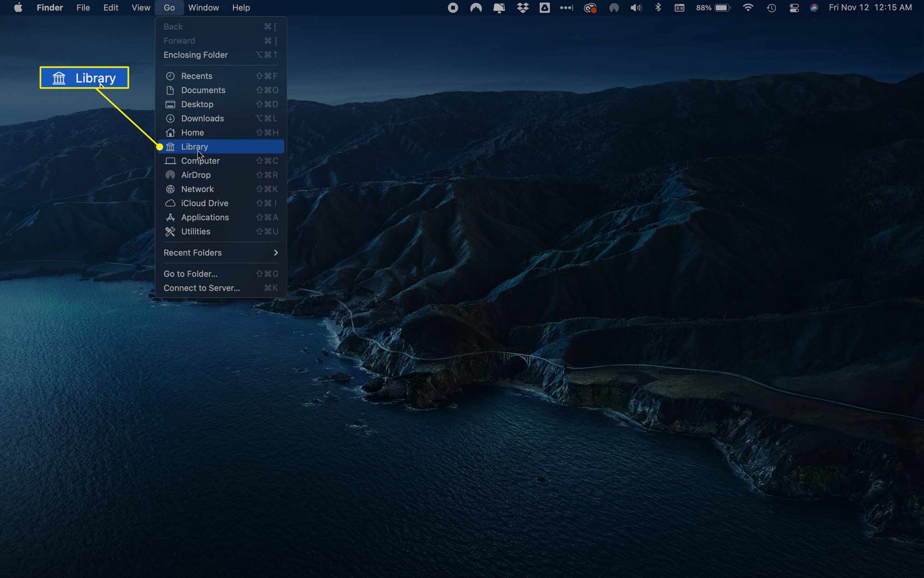
Task: Click the Recents clock icon
Action: point(170,76)
